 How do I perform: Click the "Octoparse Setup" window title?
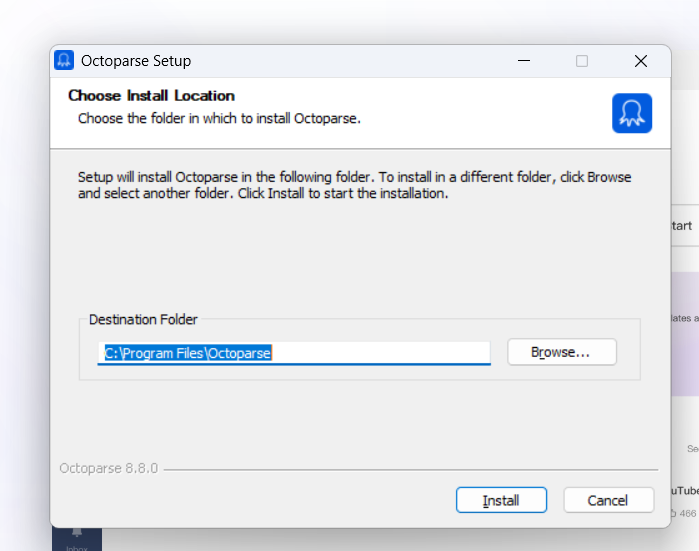click(x=136, y=61)
